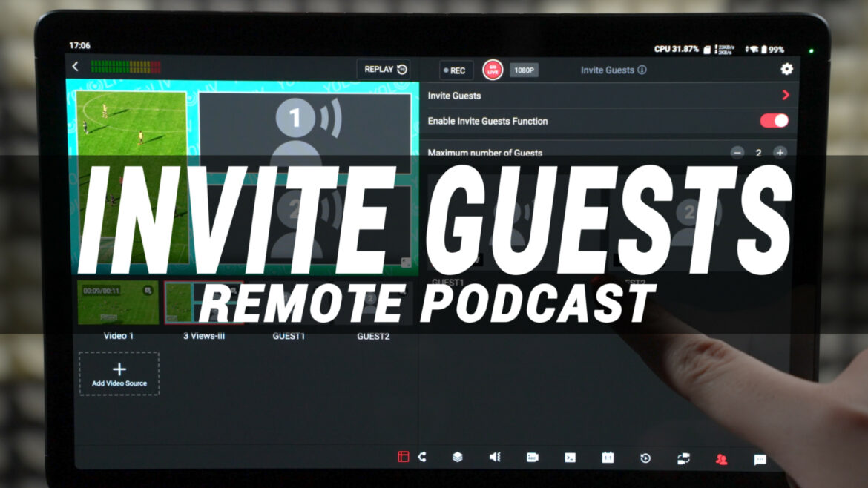Select the red layout panel icon
This screenshot has height=488, width=868.
[x=404, y=457]
